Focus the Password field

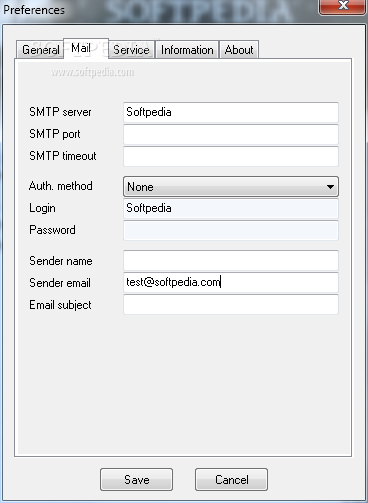tap(231, 230)
